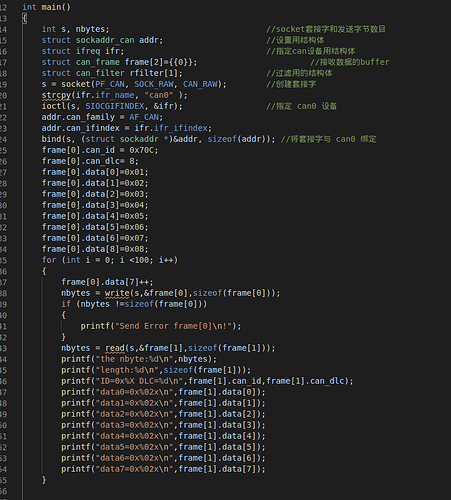Click the underlined read(s,&frame[1]...) call
The width and height of the screenshot is (451, 500).
(190, 348)
